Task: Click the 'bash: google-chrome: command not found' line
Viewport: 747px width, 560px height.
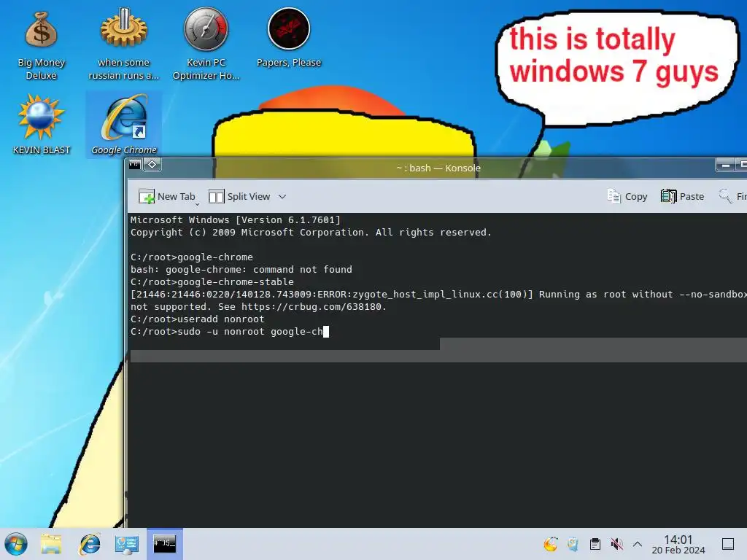Action: pos(241,270)
